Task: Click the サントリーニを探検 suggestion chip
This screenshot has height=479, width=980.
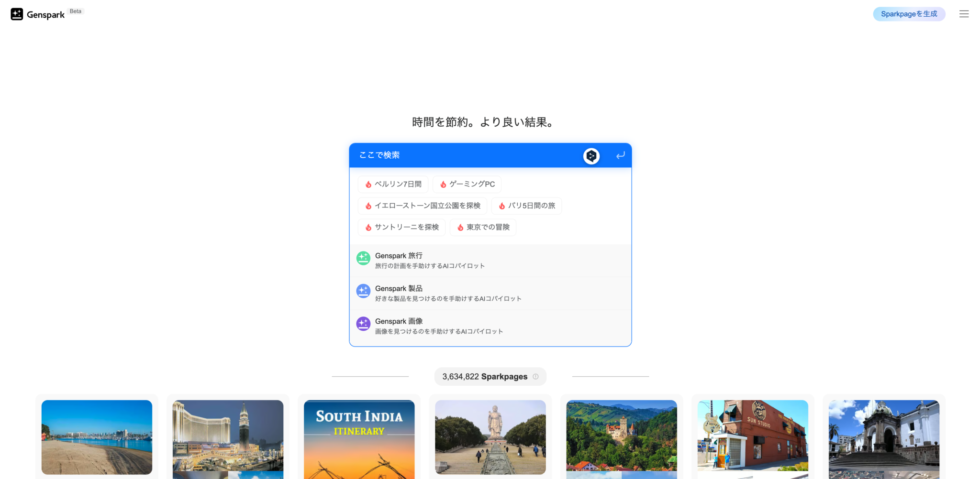Action: tap(401, 227)
